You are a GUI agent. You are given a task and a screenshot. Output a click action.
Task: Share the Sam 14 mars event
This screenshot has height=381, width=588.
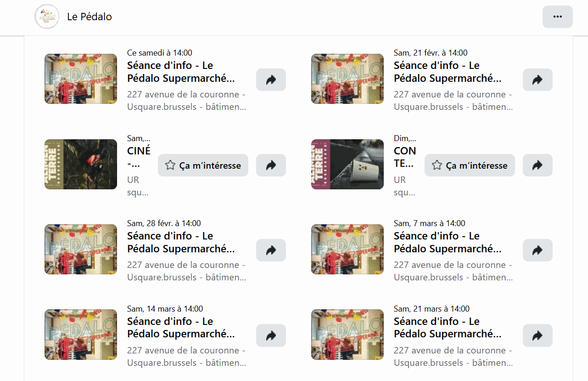coord(271,336)
